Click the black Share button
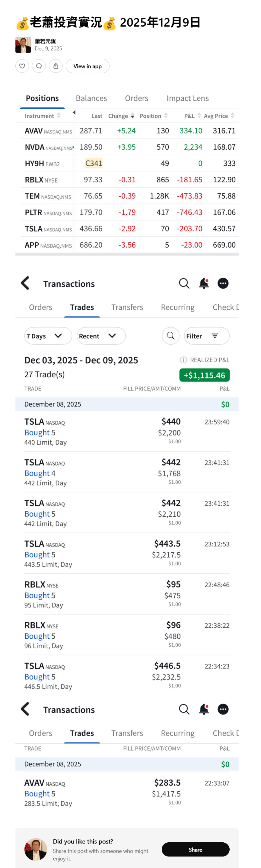This screenshot has height=868, width=261. 195,849
